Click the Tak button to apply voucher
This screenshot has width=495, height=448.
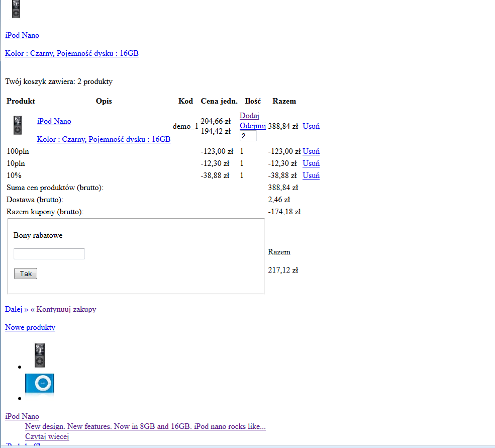(x=26, y=274)
